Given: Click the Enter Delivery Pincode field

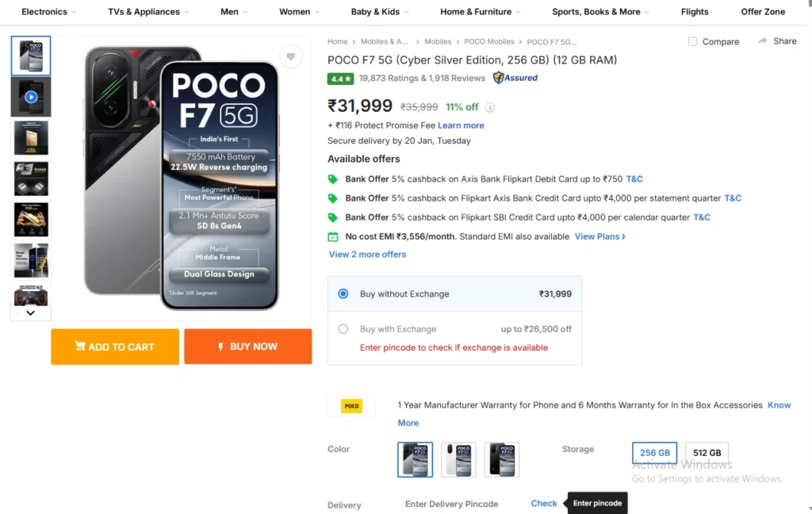Looking at the screenshot, I should [451, 504].
